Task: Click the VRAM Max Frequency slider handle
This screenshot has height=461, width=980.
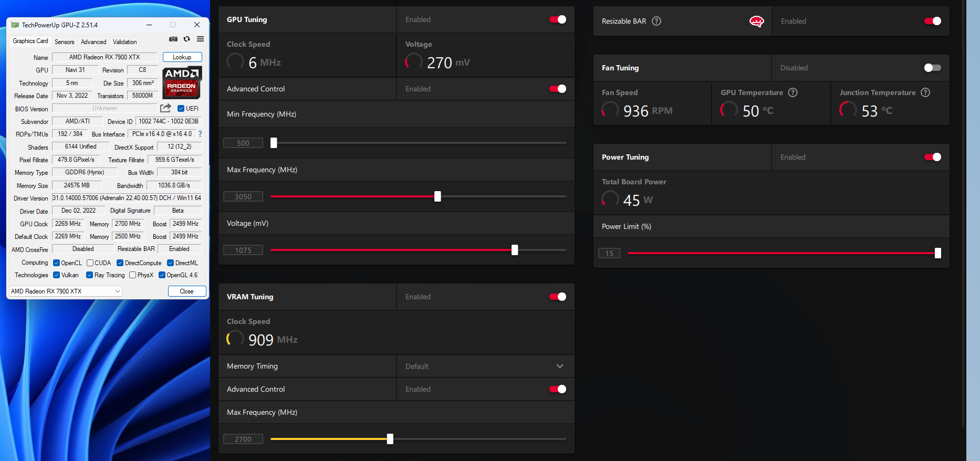Action: click(390, 439)
